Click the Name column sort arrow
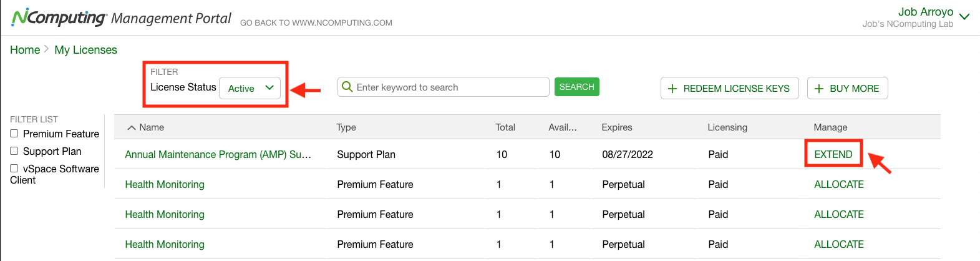This screenshot has height=261, width=980. pyautogui.click(x=131, y=127)
